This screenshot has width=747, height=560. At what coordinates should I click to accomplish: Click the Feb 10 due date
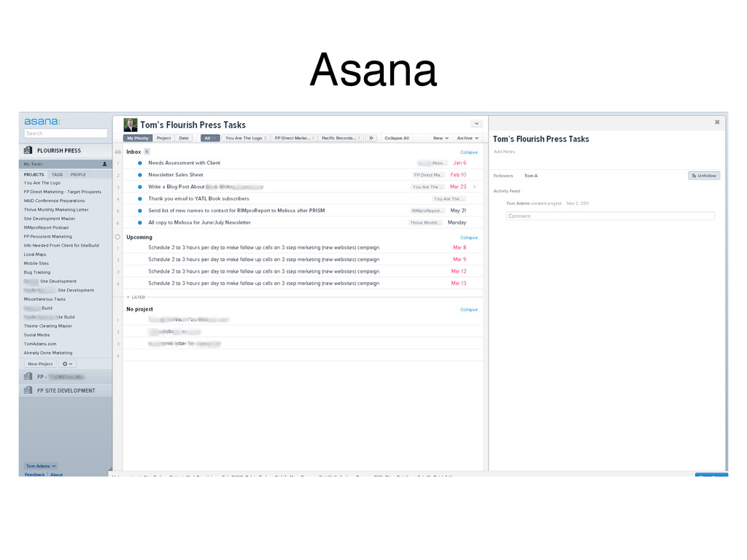pos(458,175)
